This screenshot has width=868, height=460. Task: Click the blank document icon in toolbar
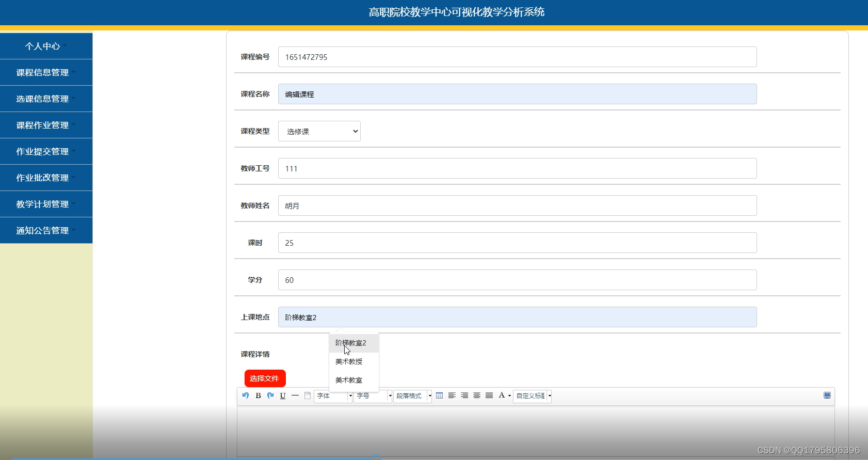pos(308,395)
